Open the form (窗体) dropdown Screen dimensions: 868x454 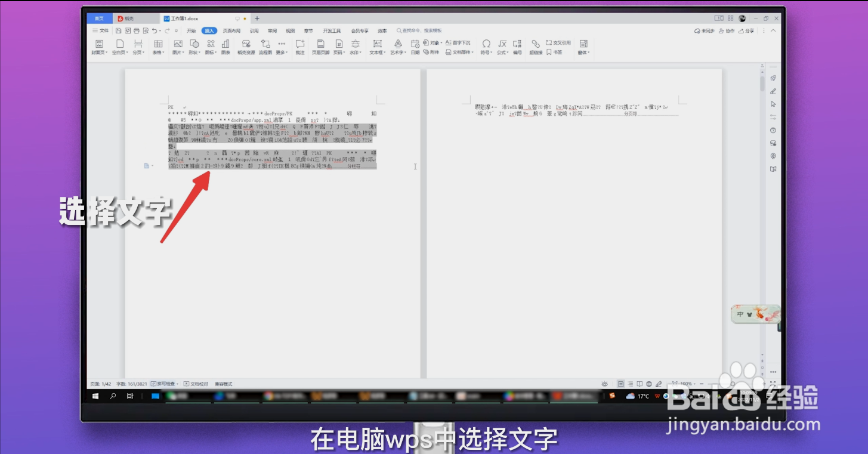pos(583,47)
